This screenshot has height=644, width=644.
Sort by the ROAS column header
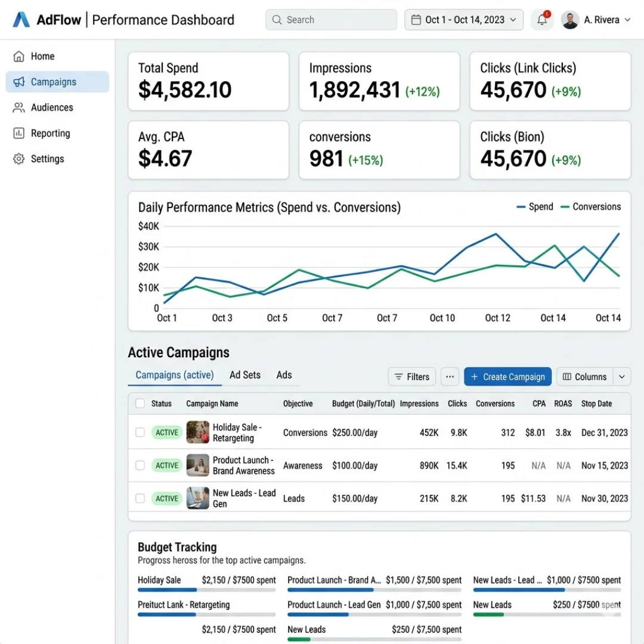coord(563,403)
